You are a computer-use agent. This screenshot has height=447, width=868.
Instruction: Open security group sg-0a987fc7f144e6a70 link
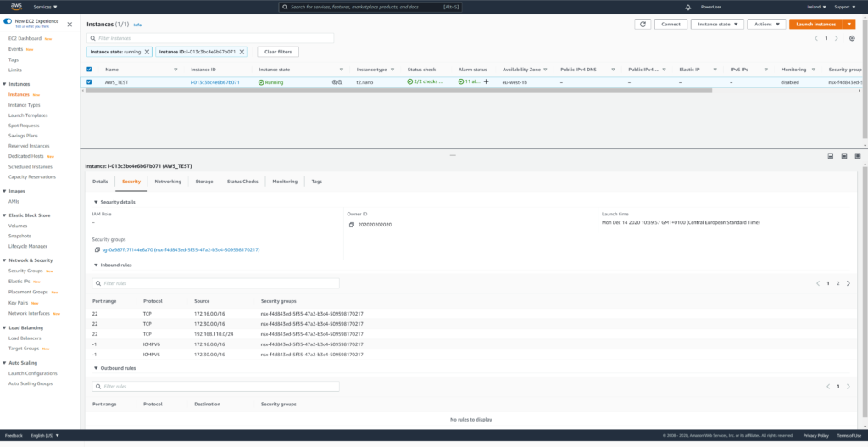click(181, 250)
